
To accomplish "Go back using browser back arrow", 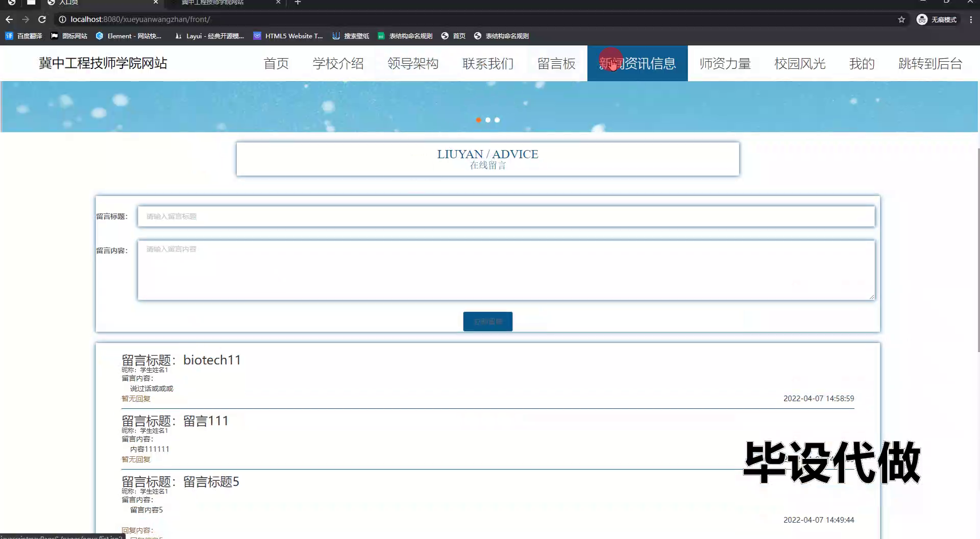I will [9, 19].
